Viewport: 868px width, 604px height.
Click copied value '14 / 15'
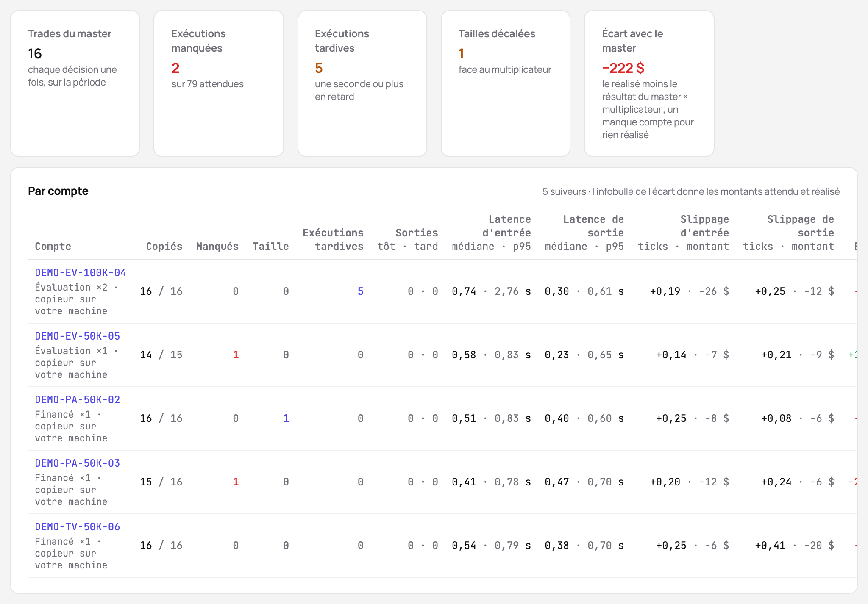point(161,355)
